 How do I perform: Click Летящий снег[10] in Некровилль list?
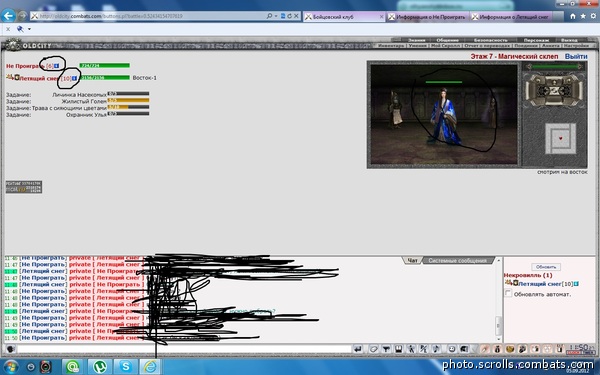click(x=546, y=284)
